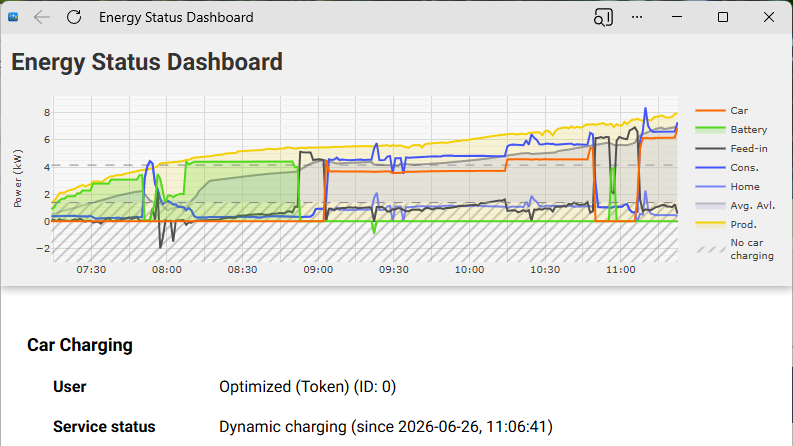Toggle the Feed-in legend entry
This screenshot has height=446, width=793.
tap(731, 149)
